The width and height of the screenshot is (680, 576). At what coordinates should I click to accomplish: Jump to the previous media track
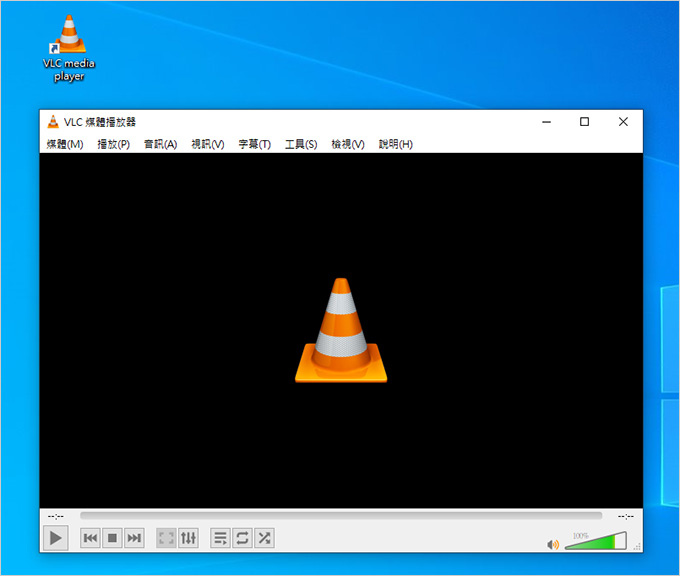pyautogui.click(x=90, y=538)
